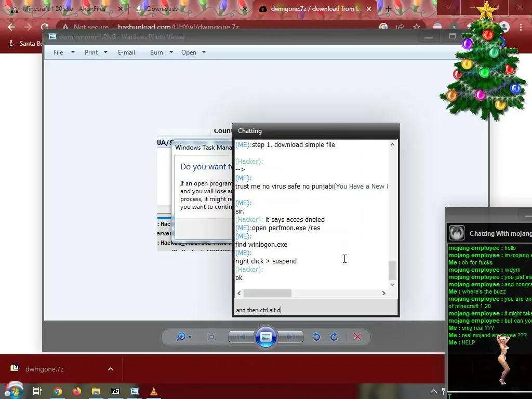Image resolution: width=532 pixels, height=399 pixels.
Task: Click the Chrome back arrow
Action: point(11,27)
